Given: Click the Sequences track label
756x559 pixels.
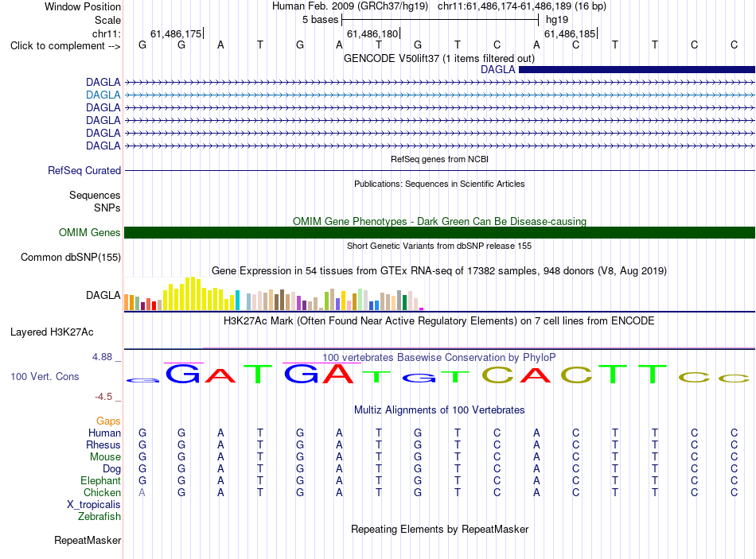Looking at the screenshot, I should pyautogui.click(x=95, y=195).
